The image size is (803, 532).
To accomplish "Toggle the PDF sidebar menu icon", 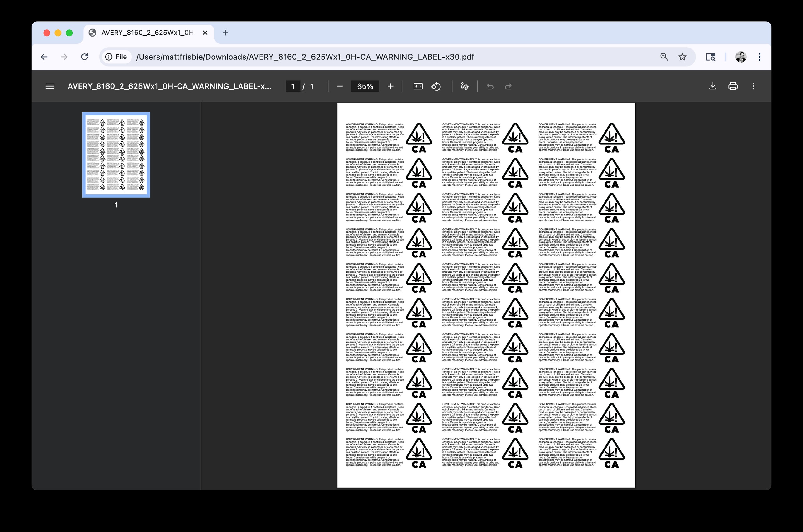I will pyautogui.click(x=49, y=86).
